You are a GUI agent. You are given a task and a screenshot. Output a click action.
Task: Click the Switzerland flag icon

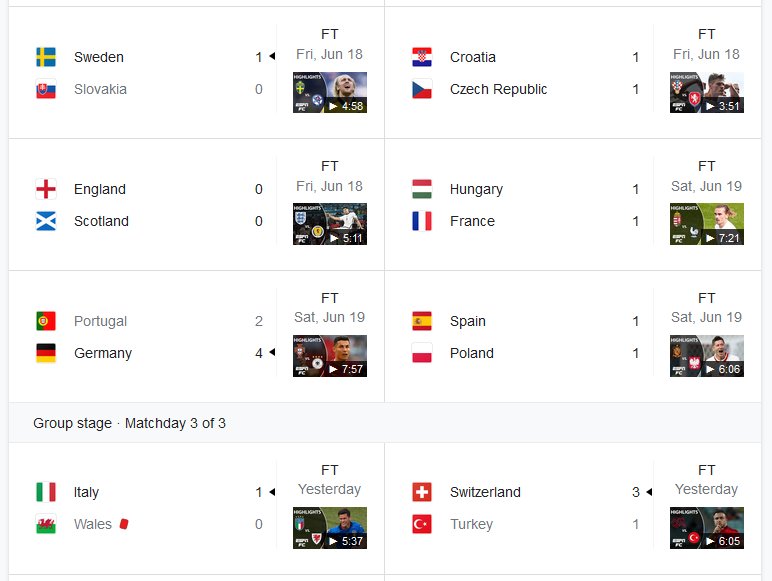422,492
